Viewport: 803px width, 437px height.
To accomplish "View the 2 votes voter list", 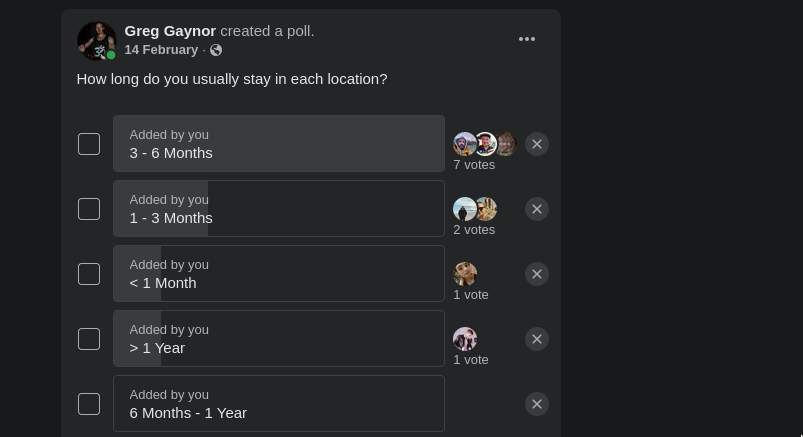I will (474, 230).
